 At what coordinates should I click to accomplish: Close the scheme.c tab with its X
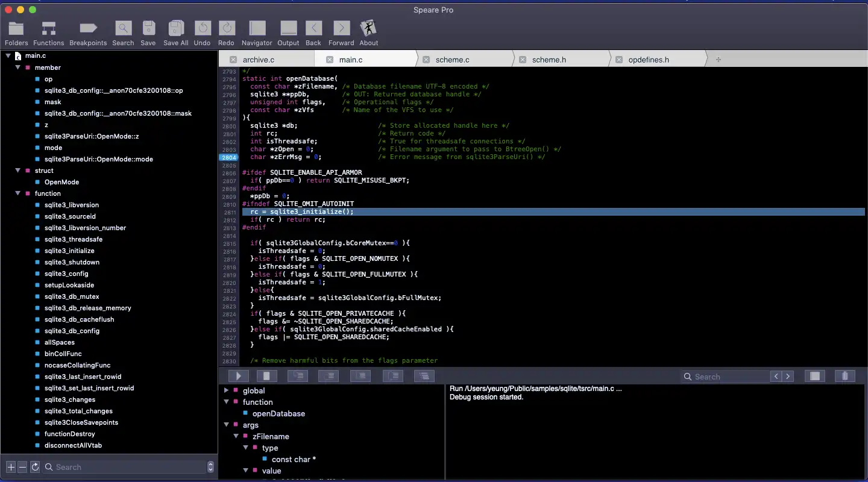(x=426, y=60)
